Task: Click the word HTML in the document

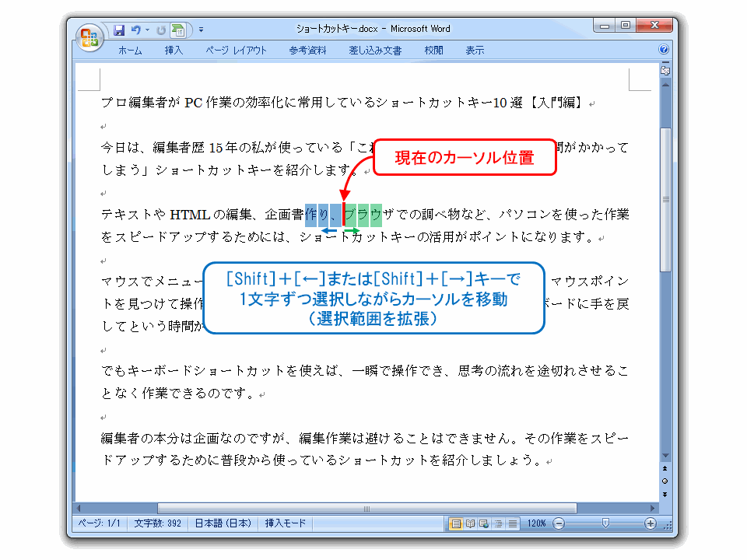Action: point(190,215)
